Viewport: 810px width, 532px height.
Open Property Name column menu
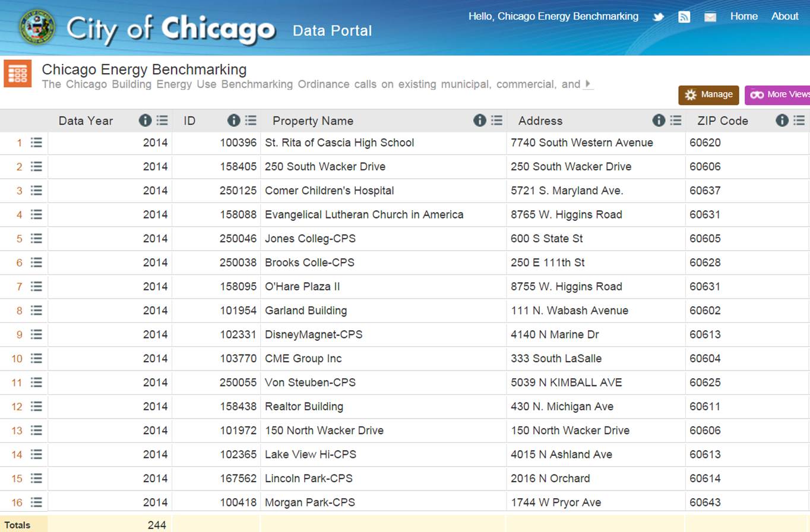[x=496, y=121]
